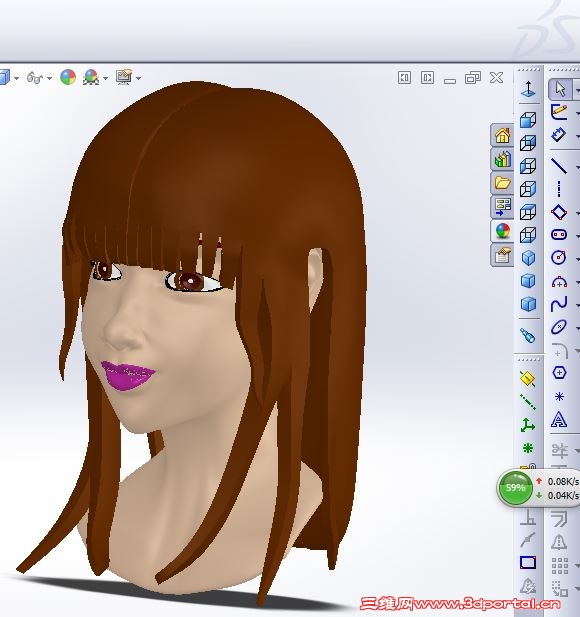Choose the Ellipse tool
This screenshot has height=617, width=580.
(559, 327)
